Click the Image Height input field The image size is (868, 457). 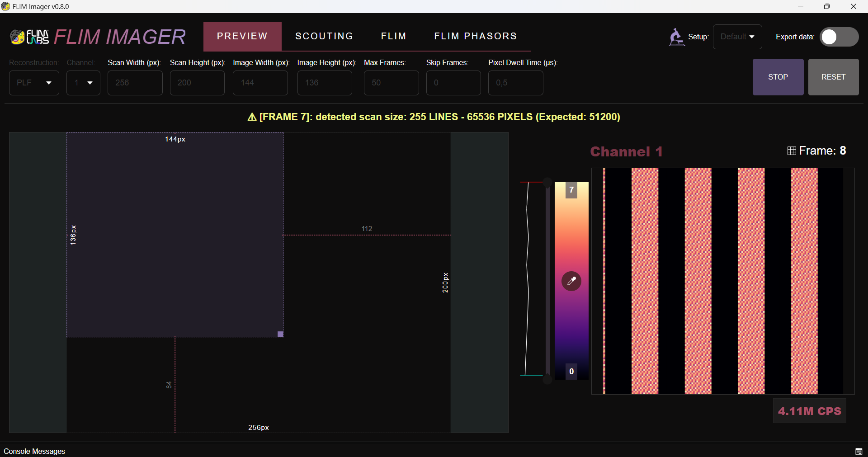point(325,83)
